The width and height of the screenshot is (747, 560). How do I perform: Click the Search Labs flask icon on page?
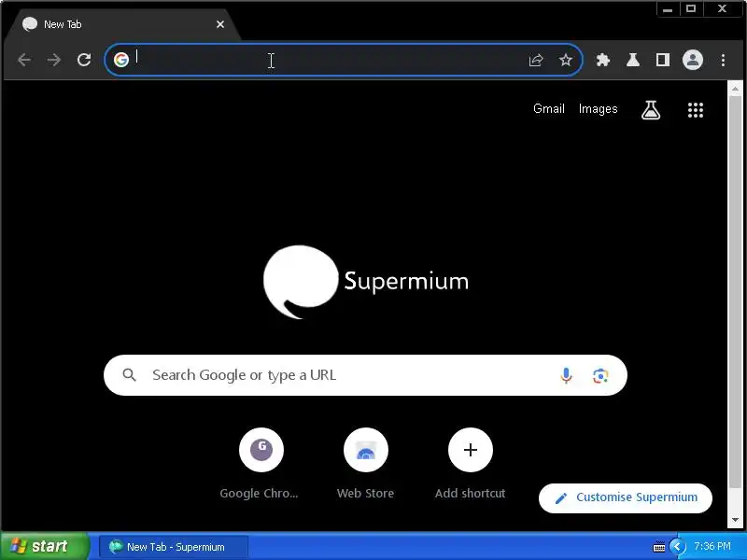(650, 110)
